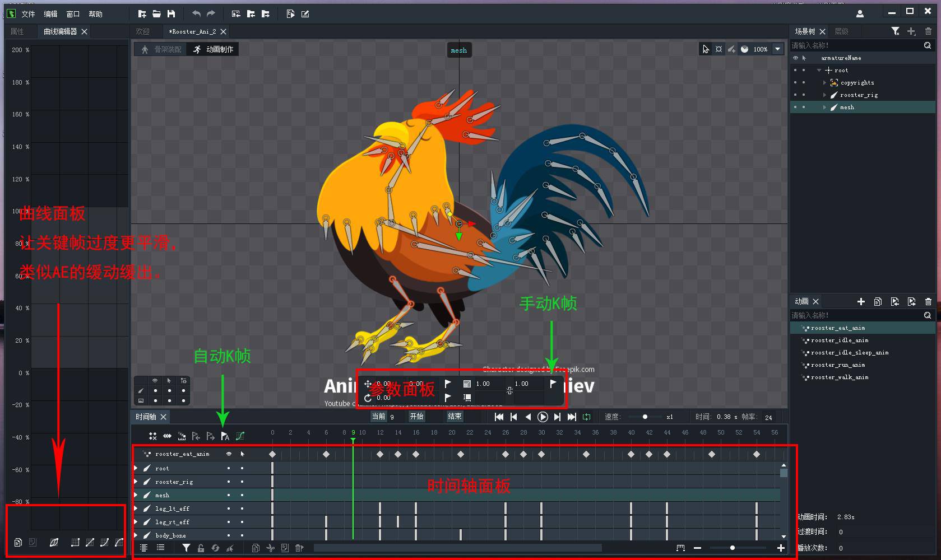Play the animation in the timeline
The image size is (941, 560).
tap(543, 417)
